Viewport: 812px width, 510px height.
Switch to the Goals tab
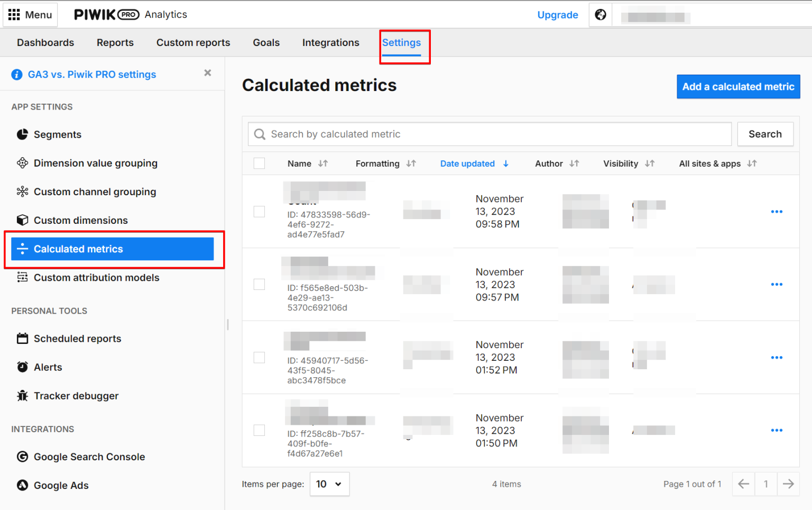[x=266, y=42]
